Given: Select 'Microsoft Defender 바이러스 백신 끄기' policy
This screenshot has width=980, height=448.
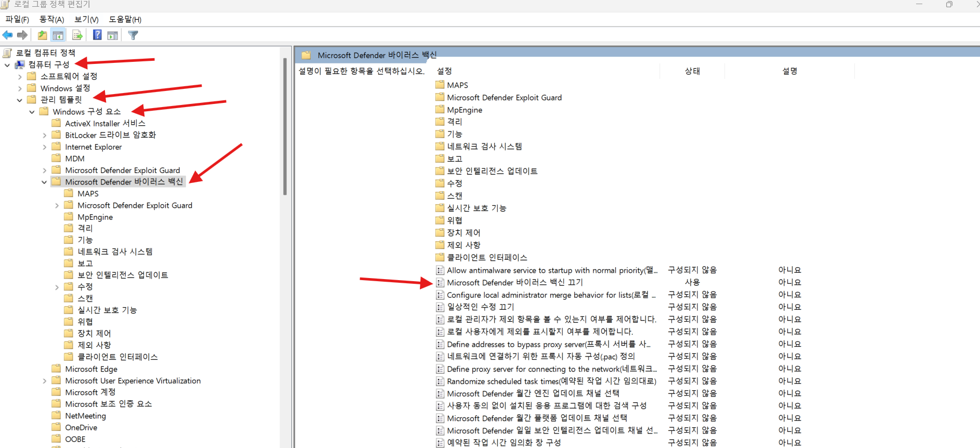Looking at the screenshot, I should coord(515,282).
